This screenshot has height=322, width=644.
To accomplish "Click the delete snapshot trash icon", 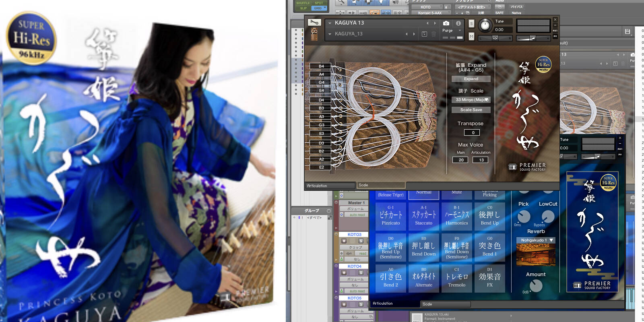I will (x=433, y=34).
